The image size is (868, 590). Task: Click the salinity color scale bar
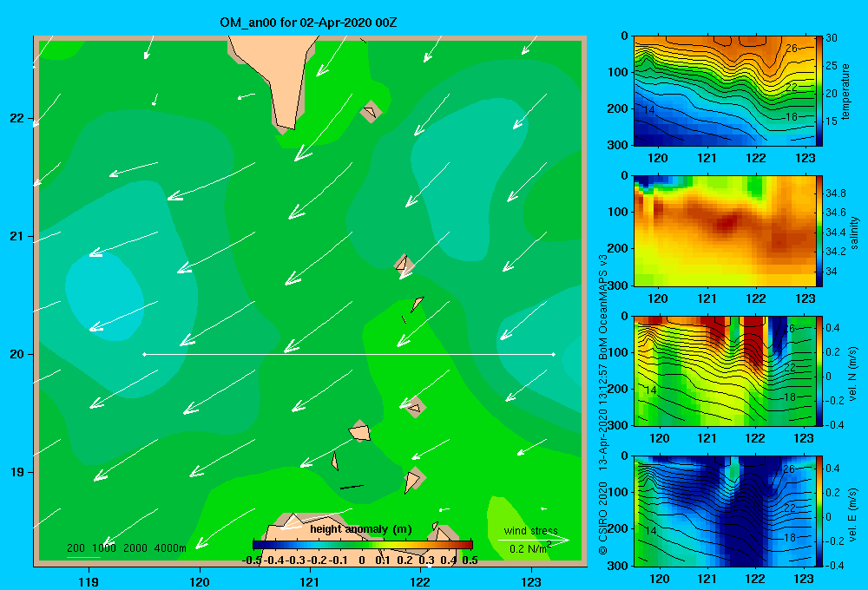click(819, 232)
